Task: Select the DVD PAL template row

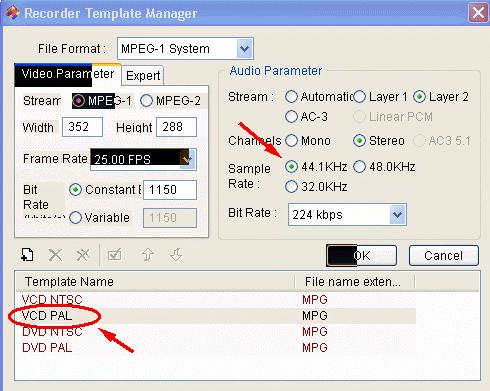Action: point(216,348)
